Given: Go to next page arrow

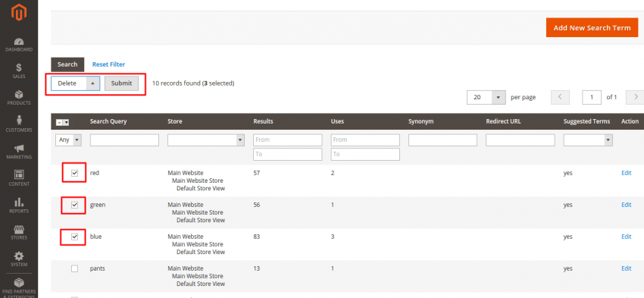Looking at the screenshot, I should (635, 97).
